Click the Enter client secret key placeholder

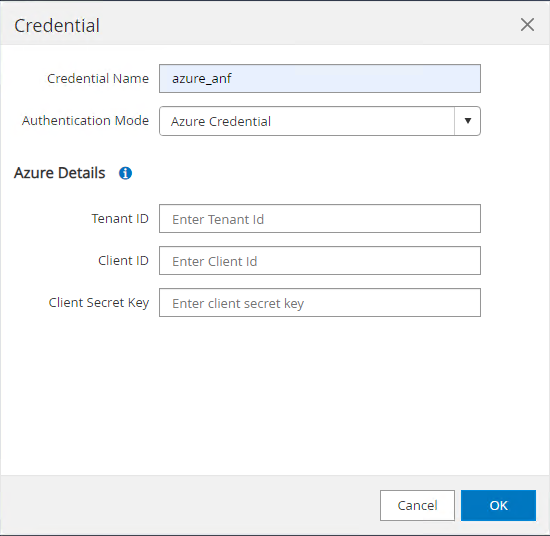click(x=238, y=304)
